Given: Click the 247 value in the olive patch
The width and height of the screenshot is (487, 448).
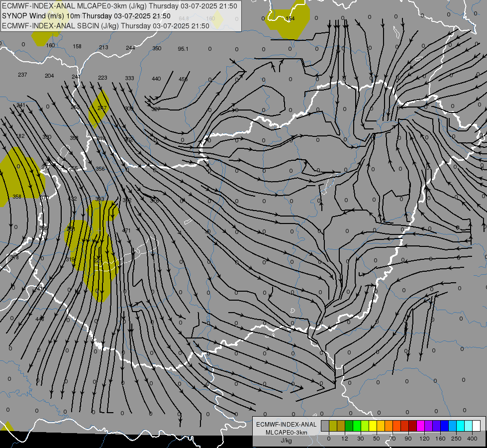Looking at the screenshot, I should (102, 108).
